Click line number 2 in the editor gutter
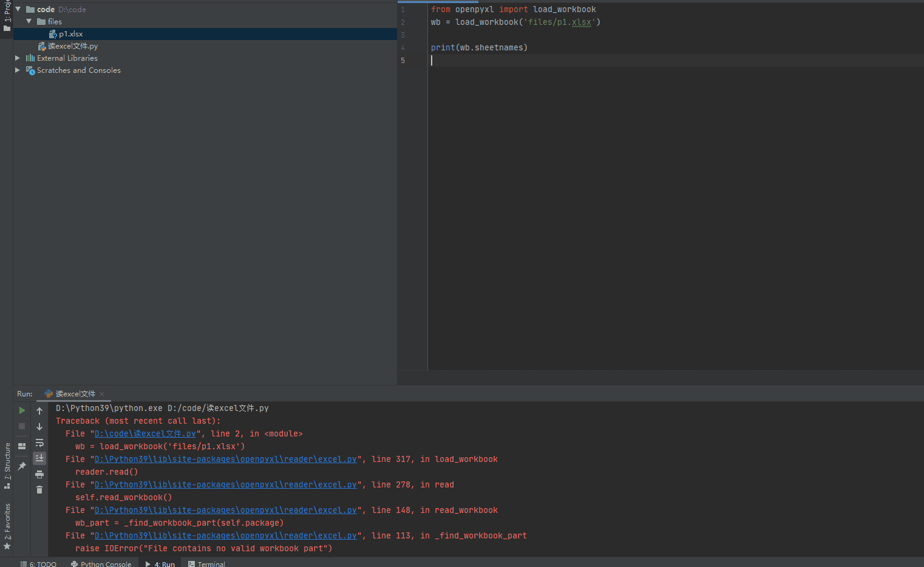Viewport: 924px width, 567px height. (x=403, y=22)
